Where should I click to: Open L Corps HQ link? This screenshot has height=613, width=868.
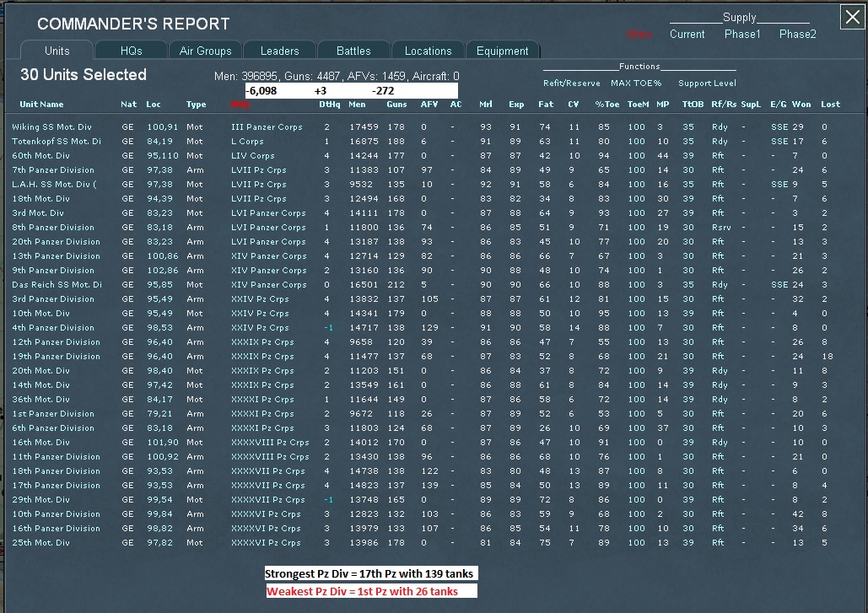tap(247, 141)
